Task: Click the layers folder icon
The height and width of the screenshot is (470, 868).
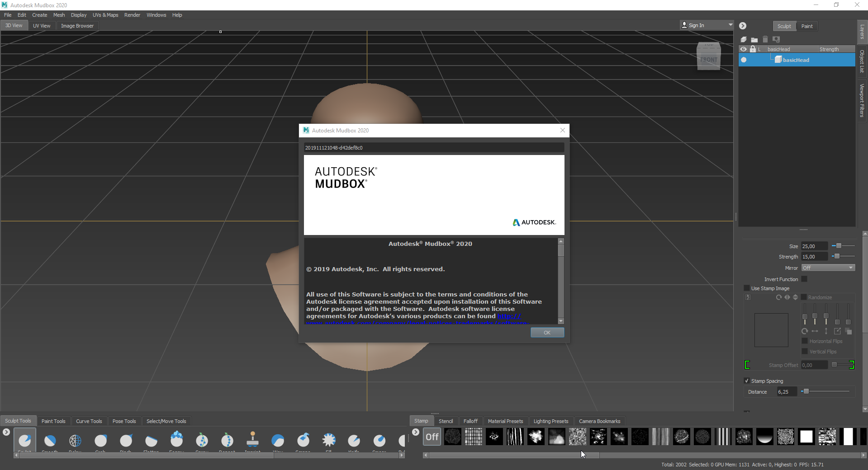Action: click(754, 40)
